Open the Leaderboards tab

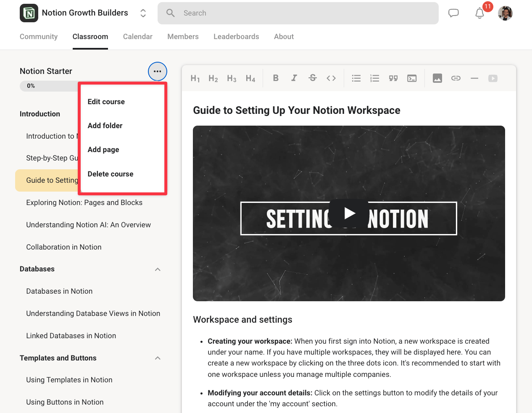236,37
